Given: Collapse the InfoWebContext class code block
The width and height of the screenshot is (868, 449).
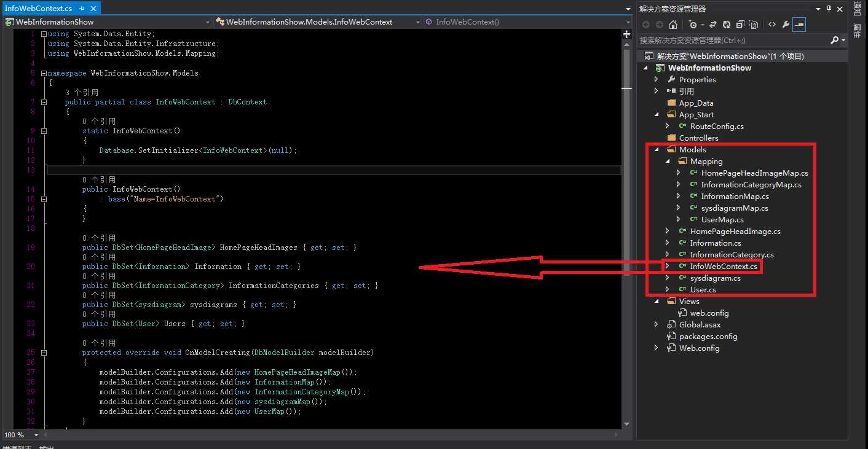Looking at the screenshot, I should pos(44,102).
